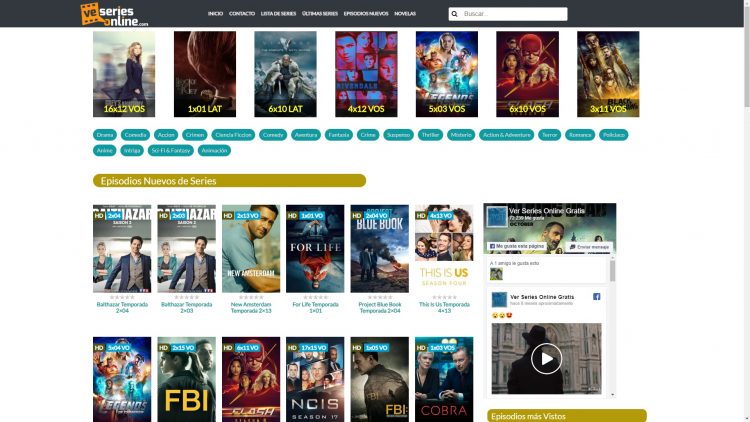The image size is (750, 422).
Task: Open the FBI 2x15 VO poster
Action: [187, 379]
